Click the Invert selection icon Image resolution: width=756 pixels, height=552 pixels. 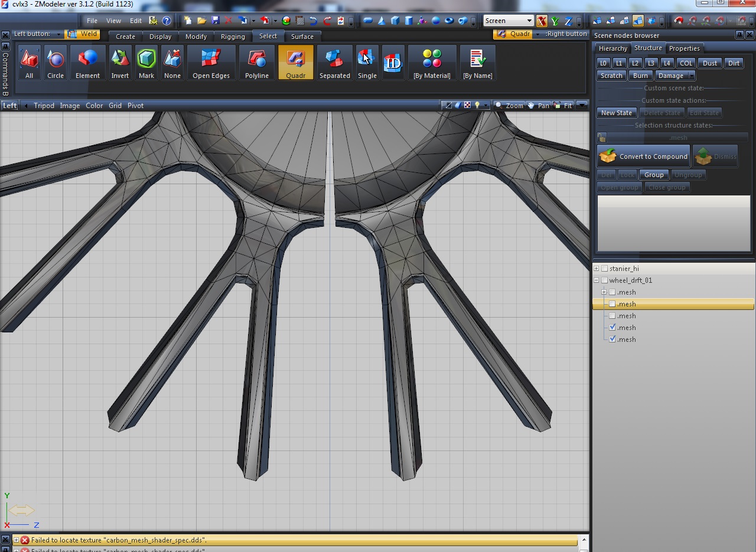point(120,63)
